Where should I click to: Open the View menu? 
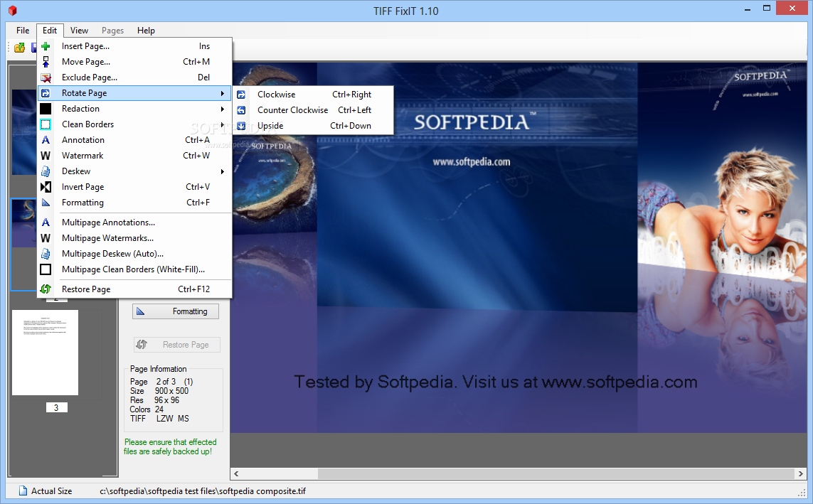pos(80,31)
